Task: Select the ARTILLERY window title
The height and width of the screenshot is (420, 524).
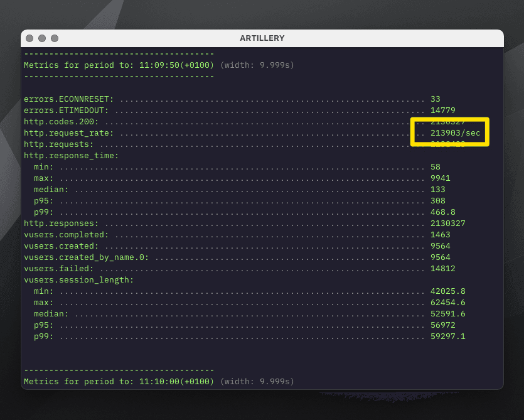Action: 262,38
